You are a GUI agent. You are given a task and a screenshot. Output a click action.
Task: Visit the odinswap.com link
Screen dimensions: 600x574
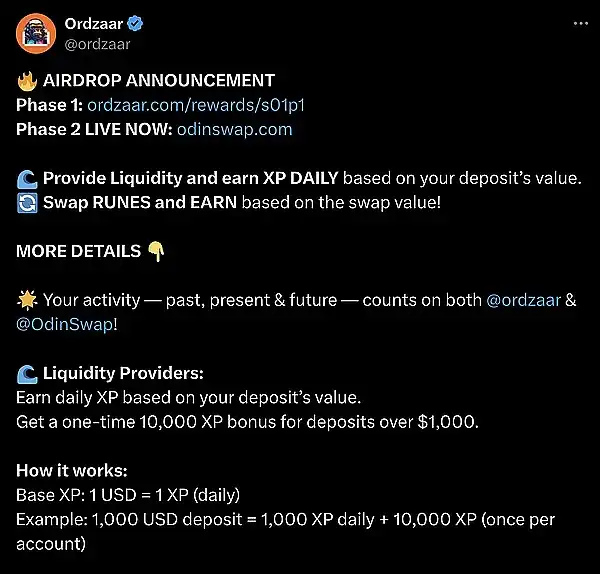[x=234, y=129]
